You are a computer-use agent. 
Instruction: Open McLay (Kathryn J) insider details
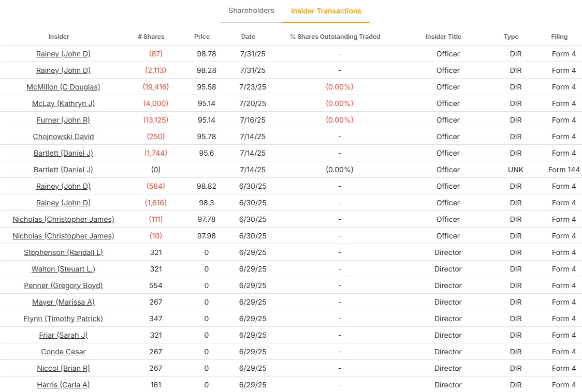(x=63, y=103)
